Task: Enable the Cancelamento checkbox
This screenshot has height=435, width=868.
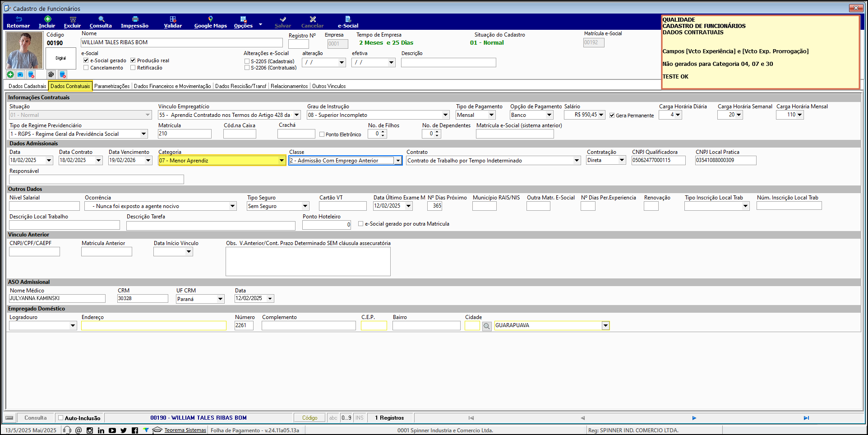Action: 86,68
